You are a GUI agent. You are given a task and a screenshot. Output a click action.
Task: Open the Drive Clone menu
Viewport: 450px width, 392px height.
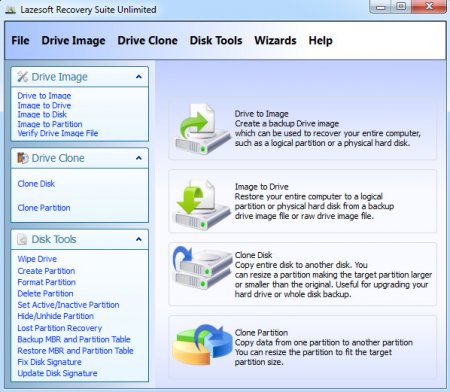147,40
